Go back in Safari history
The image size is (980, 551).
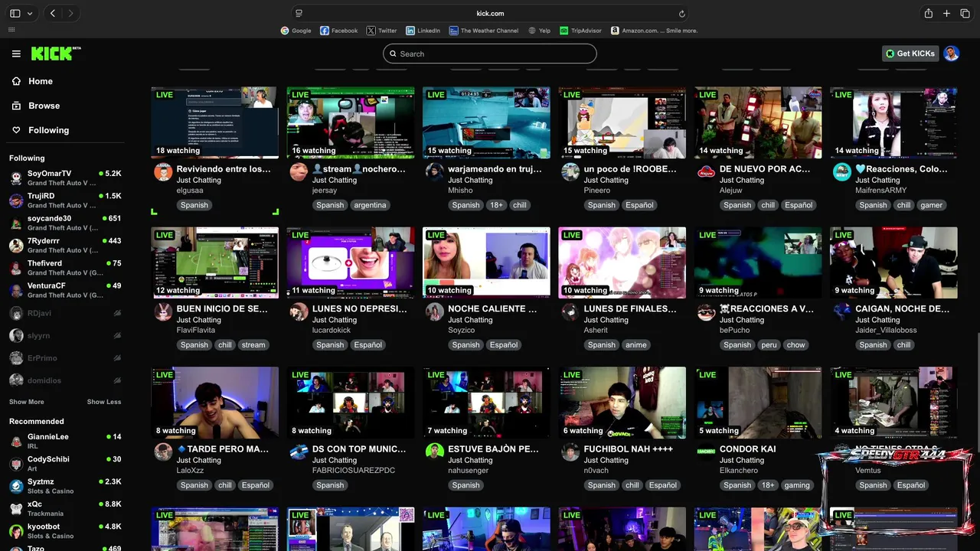tap(53, 13)
